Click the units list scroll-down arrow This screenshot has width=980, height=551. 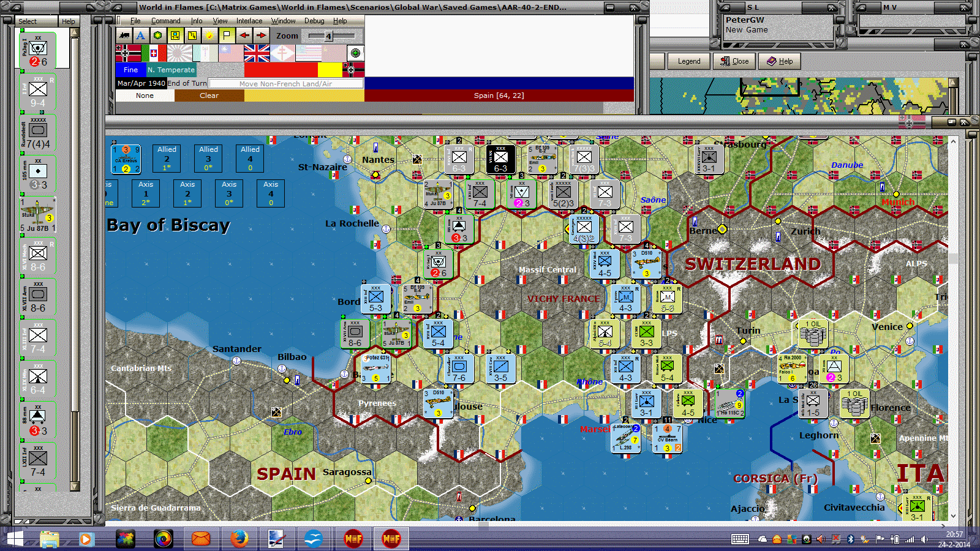pyautogui.click(x=75, y=487)
